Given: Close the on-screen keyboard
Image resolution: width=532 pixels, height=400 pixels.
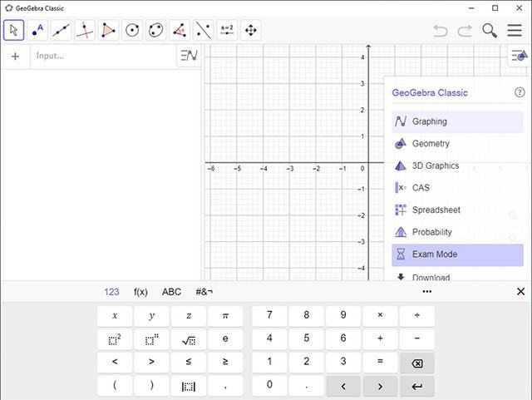Looking at the screenshot, I should tap(521, 292).
